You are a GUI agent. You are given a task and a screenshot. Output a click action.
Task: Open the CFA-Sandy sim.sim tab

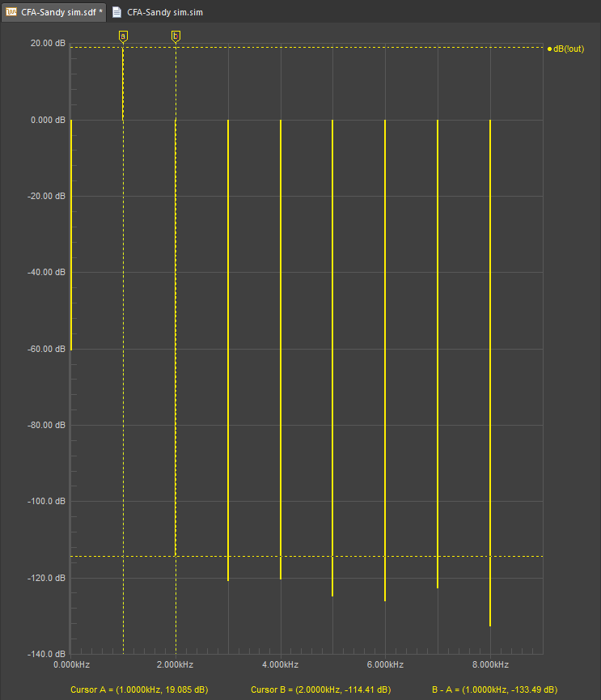tap(158, 12)
